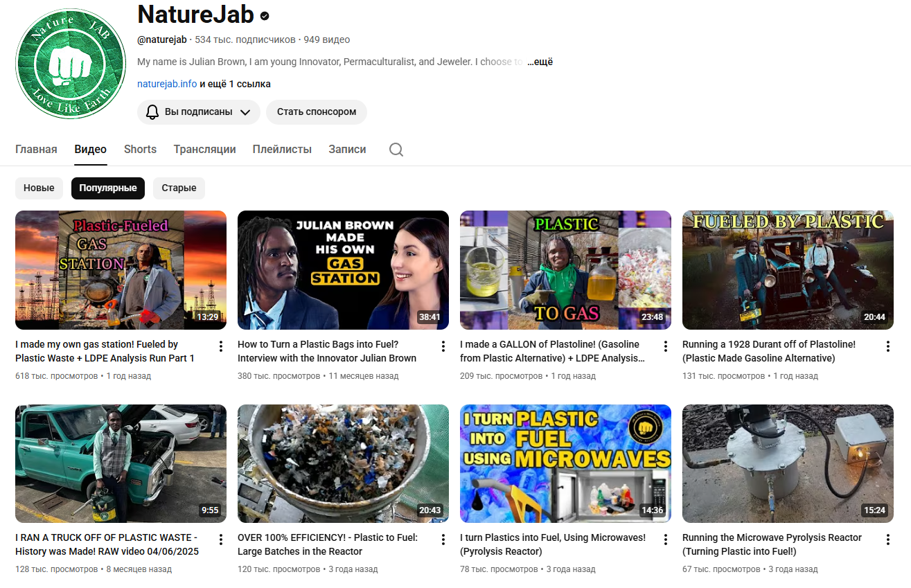Click '618 тыс. просмотров' view count
This screenshot has width=911, height=588.
coord(57,376)
